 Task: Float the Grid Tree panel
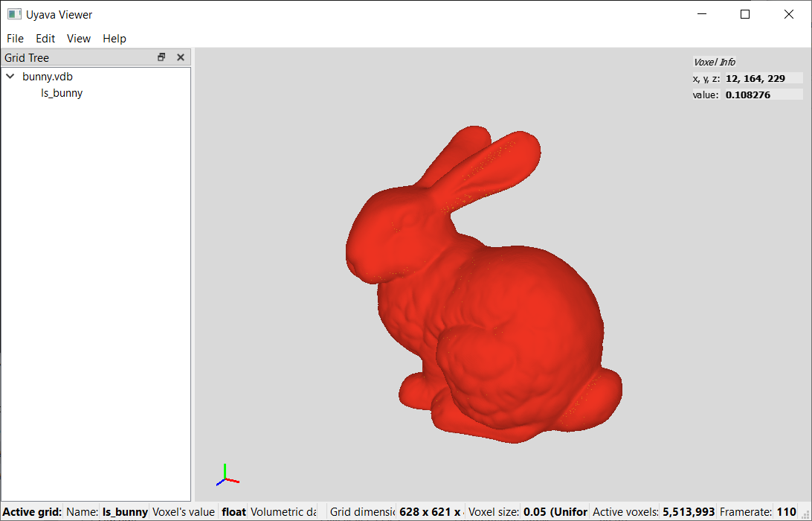coord(161,57)
